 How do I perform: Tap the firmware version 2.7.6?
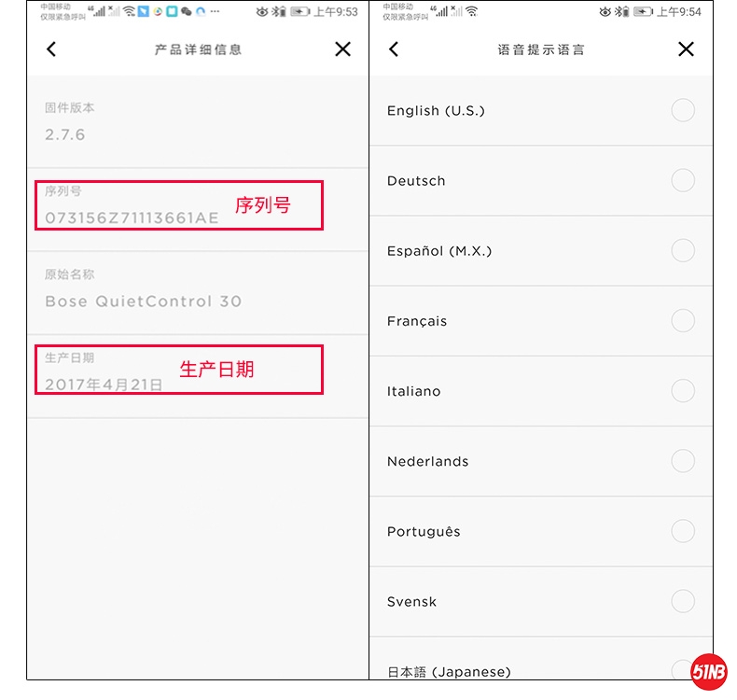[65, 135]
